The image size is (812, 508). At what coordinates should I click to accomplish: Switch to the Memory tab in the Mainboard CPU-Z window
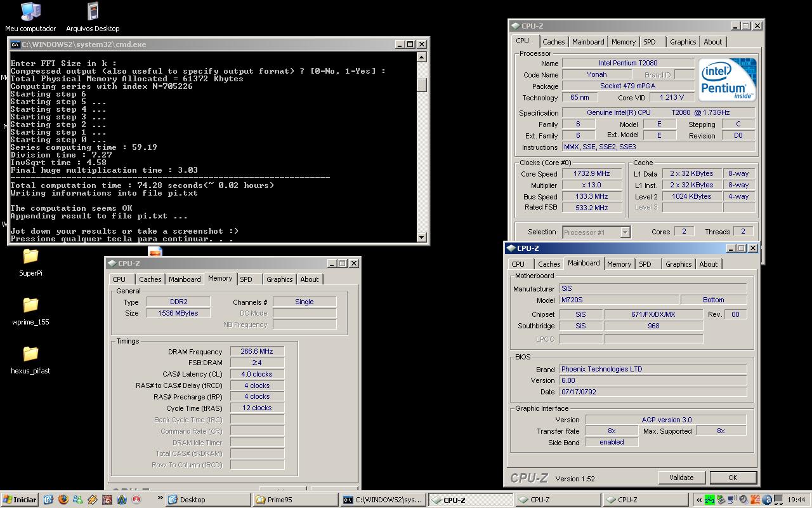pyautogui.click(x=619, y=264)
